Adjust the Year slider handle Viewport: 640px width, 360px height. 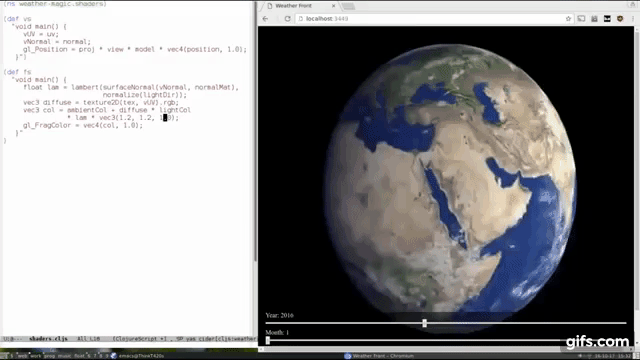(x=424, y=323)
